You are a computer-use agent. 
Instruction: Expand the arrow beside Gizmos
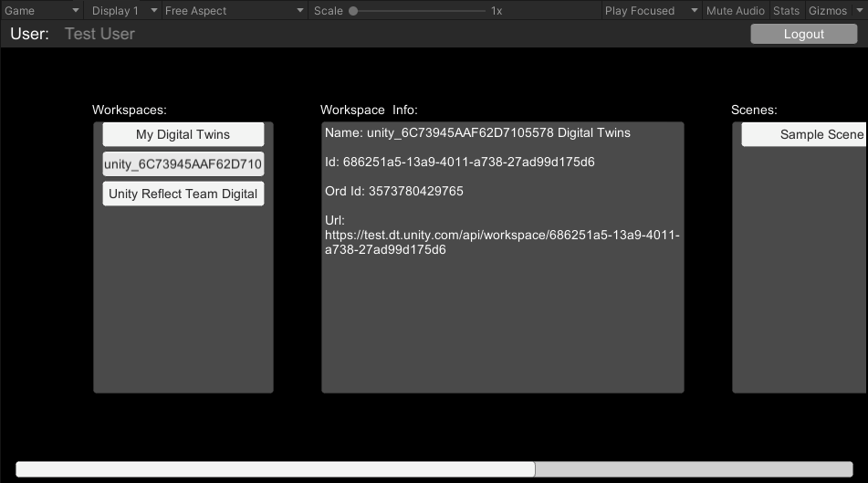coord(859,11)
